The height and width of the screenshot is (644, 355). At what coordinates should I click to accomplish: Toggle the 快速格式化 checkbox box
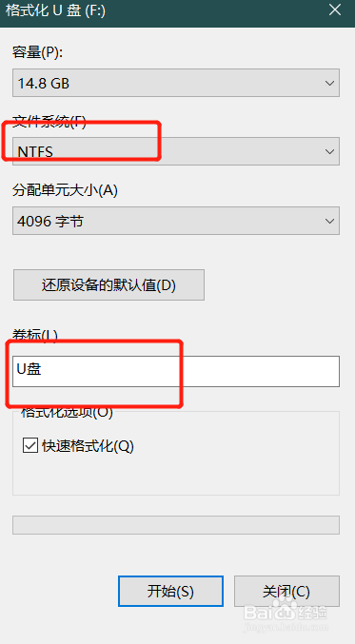pyautogui.click(x=30, y=445)
